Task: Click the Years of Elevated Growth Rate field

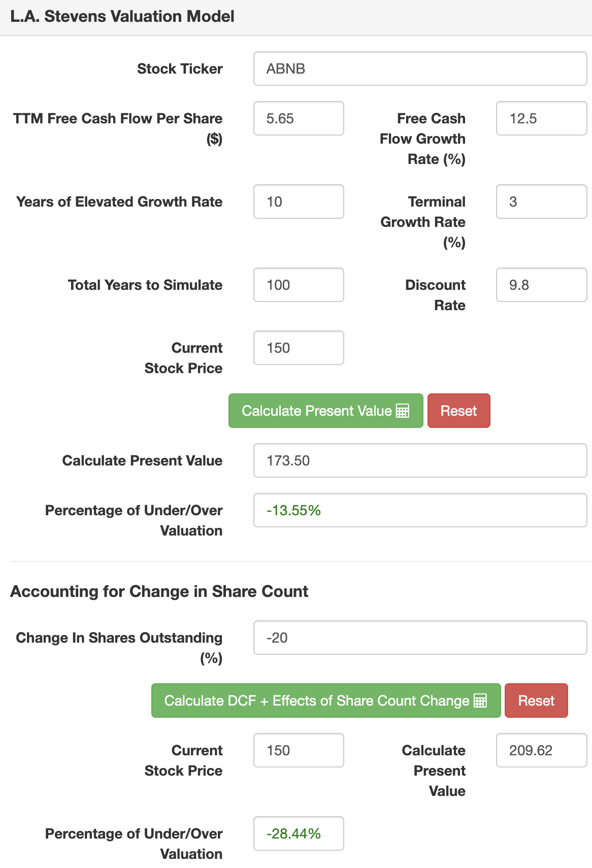Action: (x=299, y=202)
